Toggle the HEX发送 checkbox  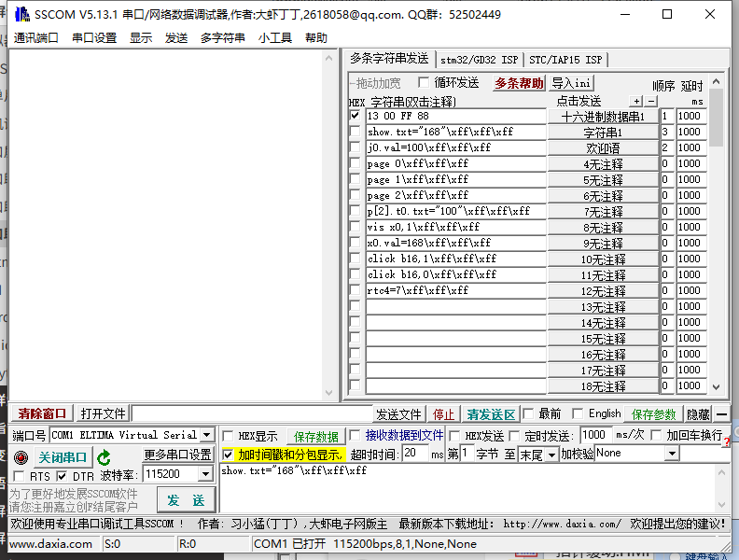point(454,436)
